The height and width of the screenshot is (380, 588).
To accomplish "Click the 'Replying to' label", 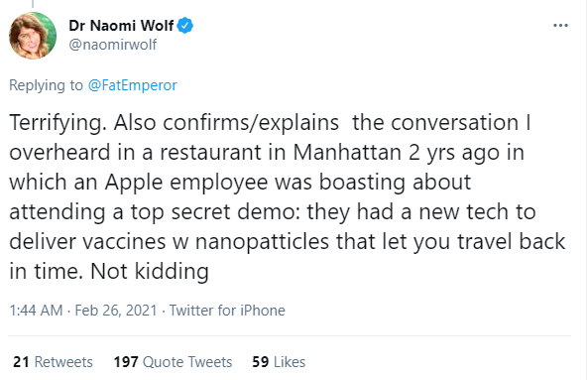I will [46, 85].
